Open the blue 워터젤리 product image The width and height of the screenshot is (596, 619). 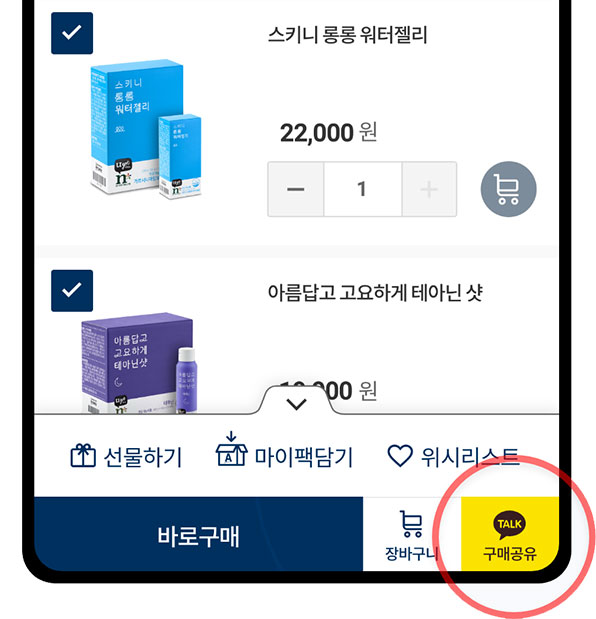click(x=146, y=129)
